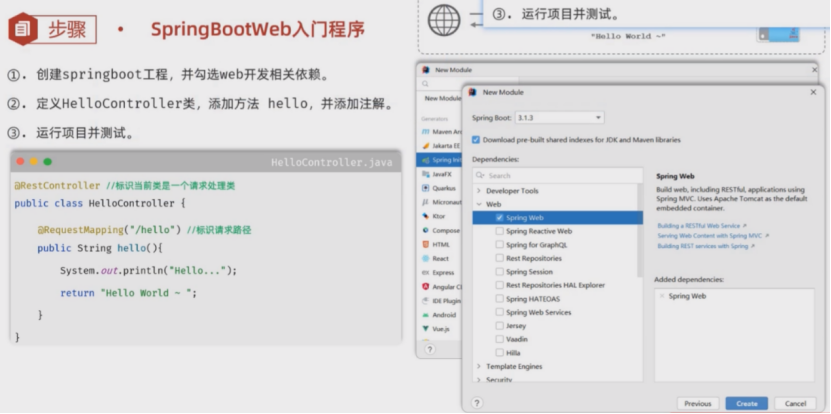Check the Spring for GraphQL dependency
The width and height of the screenshot is (831, 414).
tap(499, 245)
